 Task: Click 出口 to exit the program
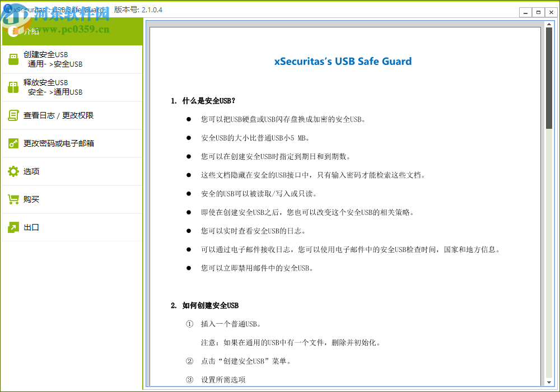pos(31,227)
